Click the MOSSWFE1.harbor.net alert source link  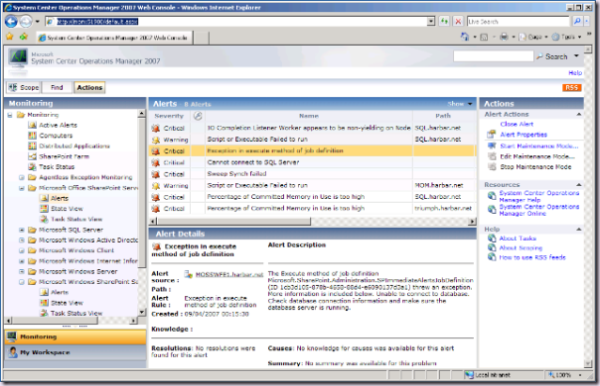pos(229,275)
